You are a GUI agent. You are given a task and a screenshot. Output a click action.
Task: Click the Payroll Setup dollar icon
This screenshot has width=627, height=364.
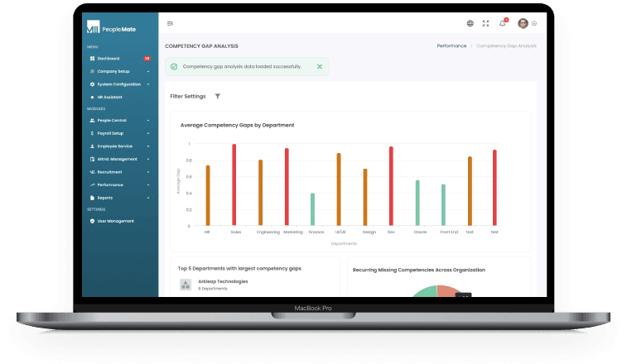pos(93,133)
